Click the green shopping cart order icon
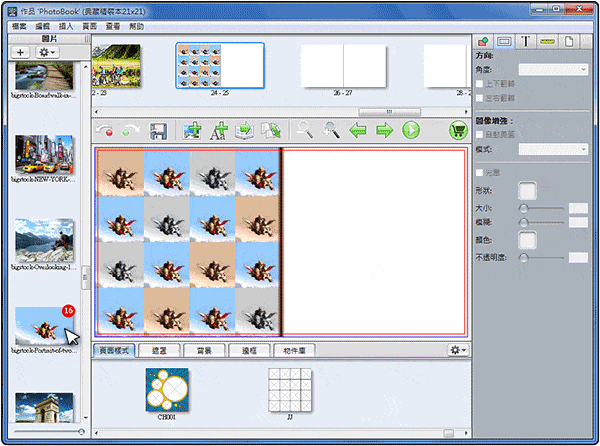This screenshot has width=600, height=446. 460,130
